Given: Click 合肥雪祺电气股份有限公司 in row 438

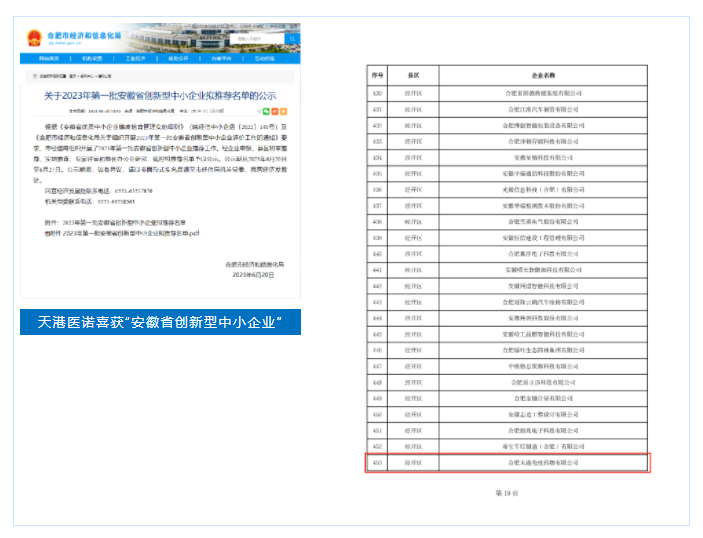Looking at the screenshot, I should point(543,222).
